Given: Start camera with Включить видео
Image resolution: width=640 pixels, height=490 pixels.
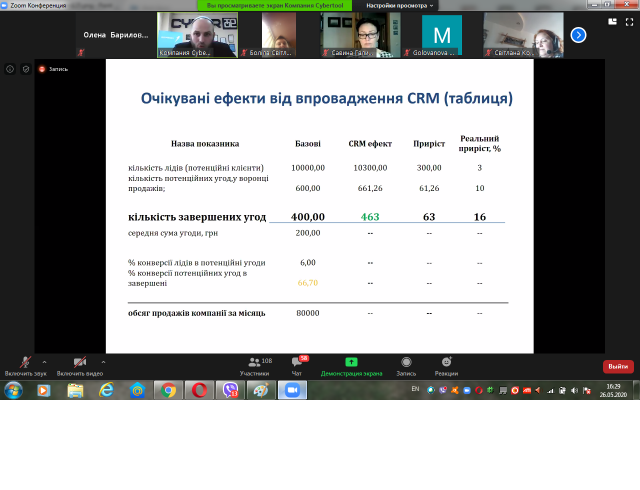Looking at the screenshot, I should [x=80, y=366].
